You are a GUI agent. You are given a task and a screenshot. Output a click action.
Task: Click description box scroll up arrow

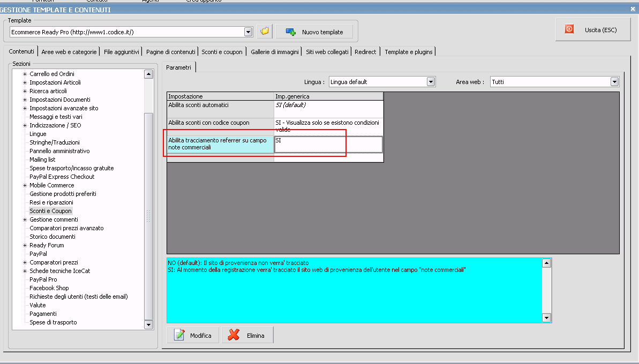point(546,263)
